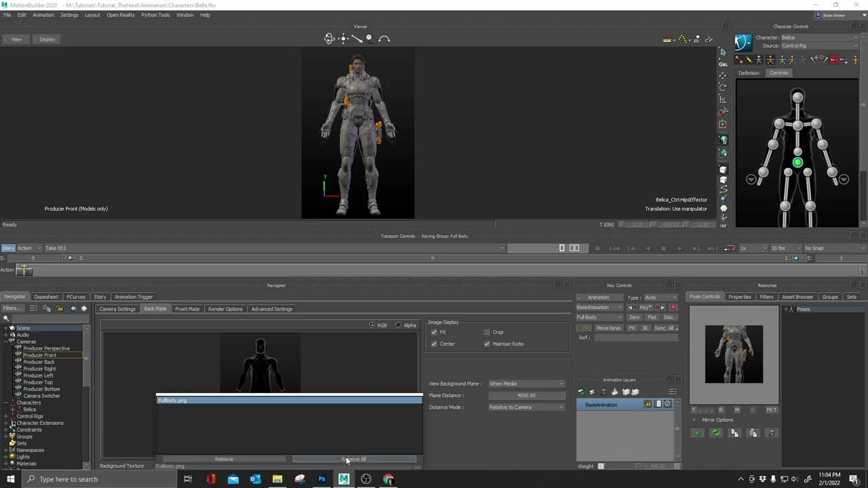
Task: Toggle the Center checkbox
Action: tap(434, 344)
